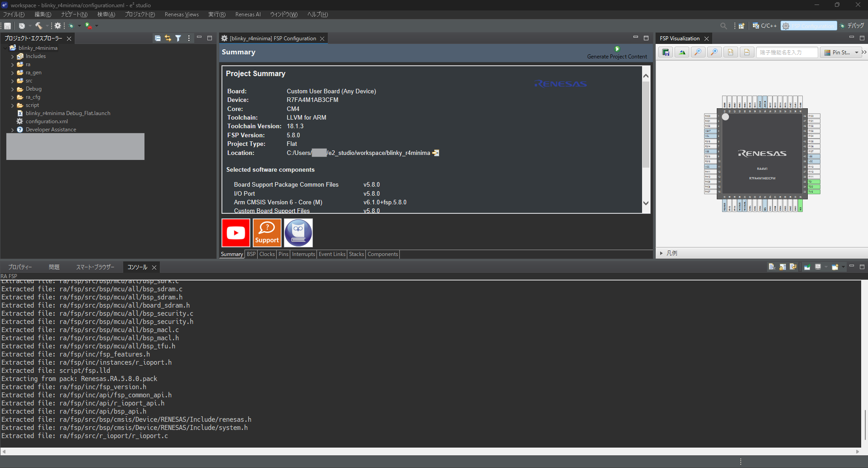
Task: Click the Display Selected Console monitor icon
Action: coord(818,267)
